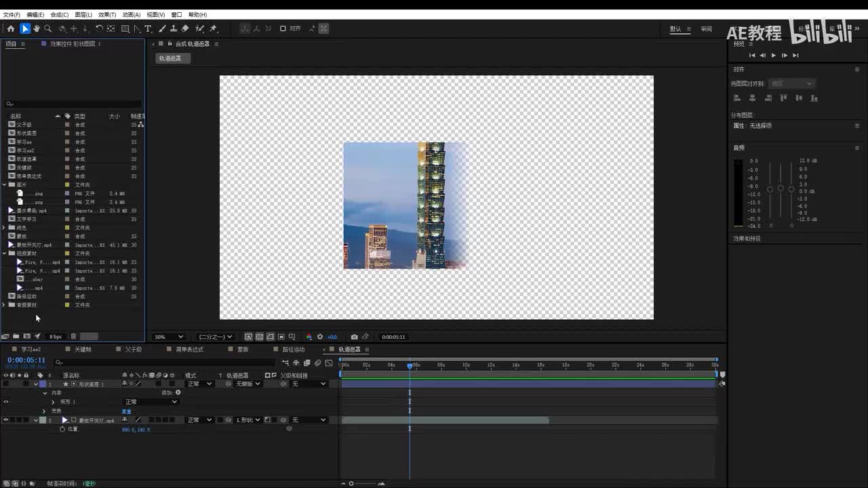Click the 默认 workspace button

(675, 29)
